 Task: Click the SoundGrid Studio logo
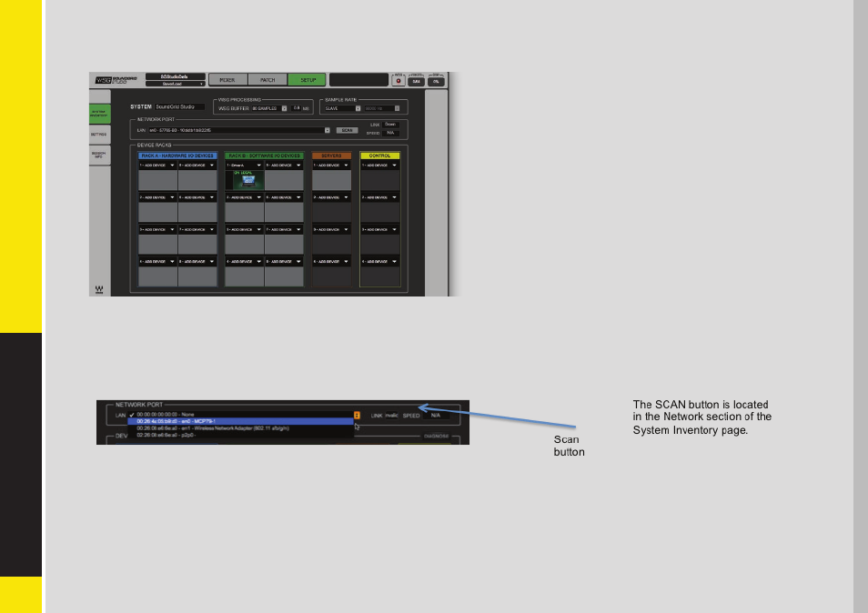116,80
